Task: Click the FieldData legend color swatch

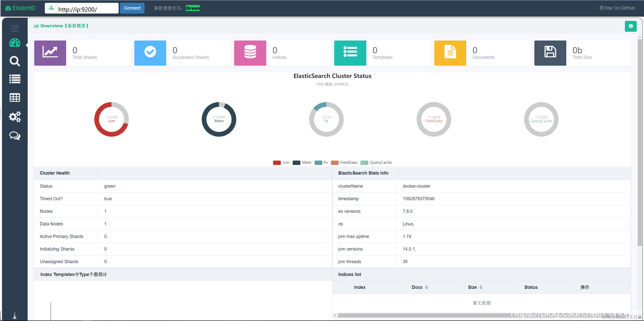Action: pos(335,163)
